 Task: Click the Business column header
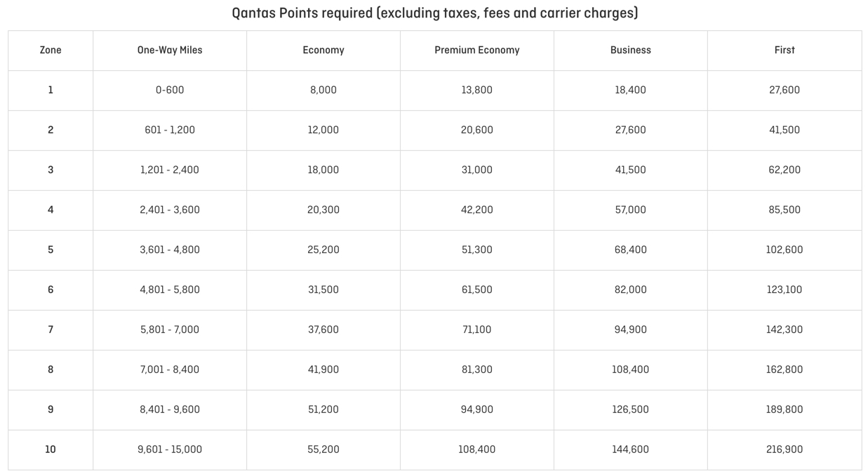[631, 50]
